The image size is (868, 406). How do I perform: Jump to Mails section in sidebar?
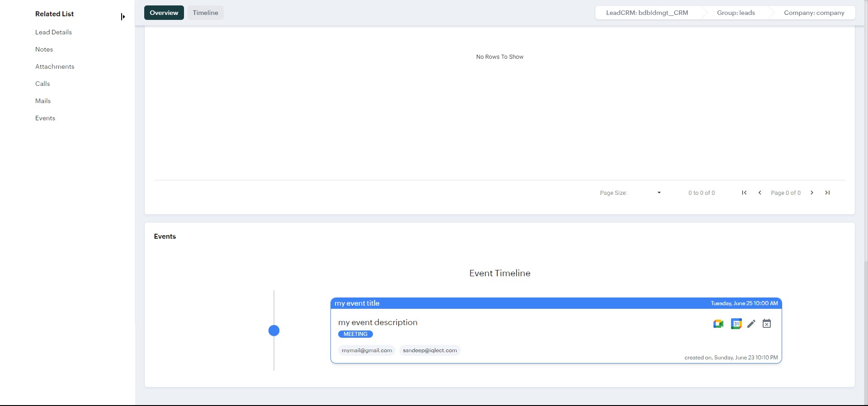tap(43, 101)
